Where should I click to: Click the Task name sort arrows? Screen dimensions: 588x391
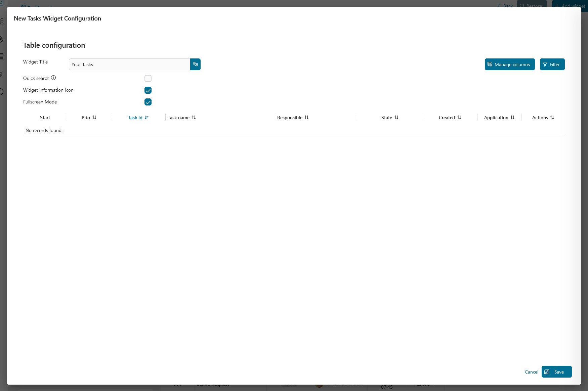pyautogui.click(x=194, y=118)
